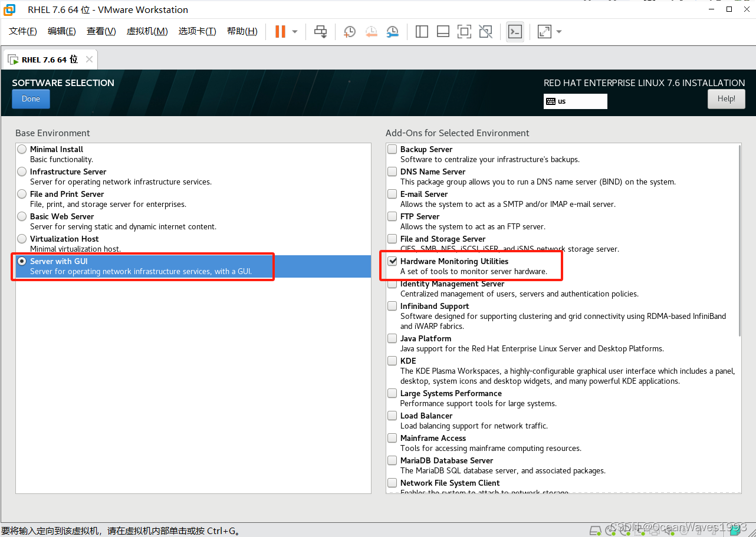Toggle the console view button

pyautogui.click(x=515, y=31)
